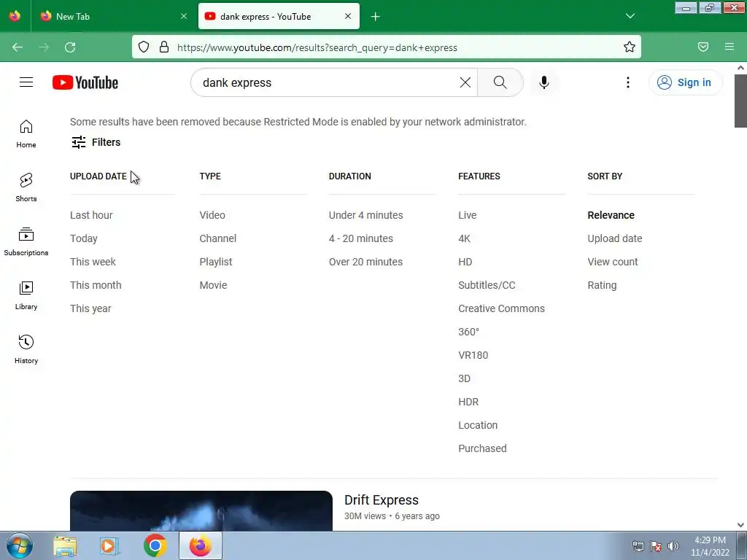Open the list all tabs dropdown arrow

pos(630,16)
